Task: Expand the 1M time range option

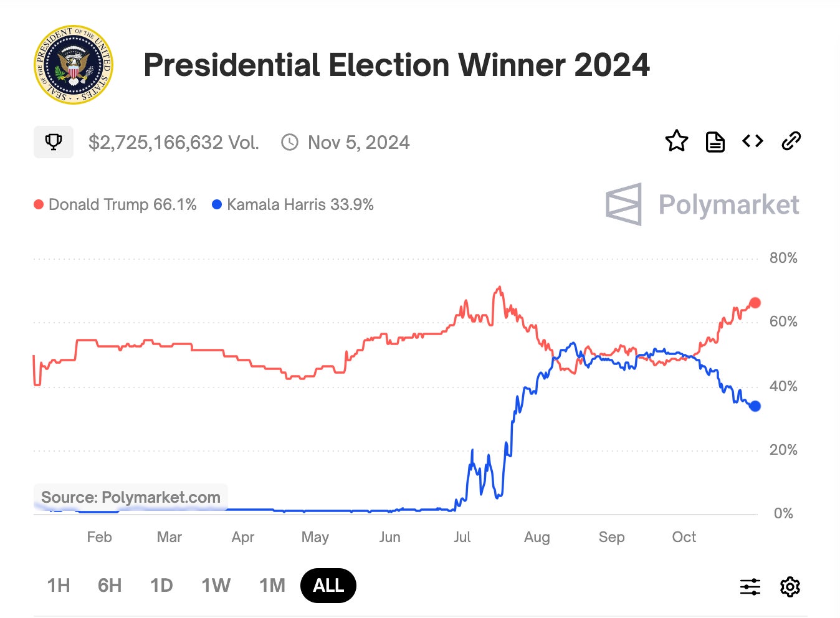Action: coord(272,585)
